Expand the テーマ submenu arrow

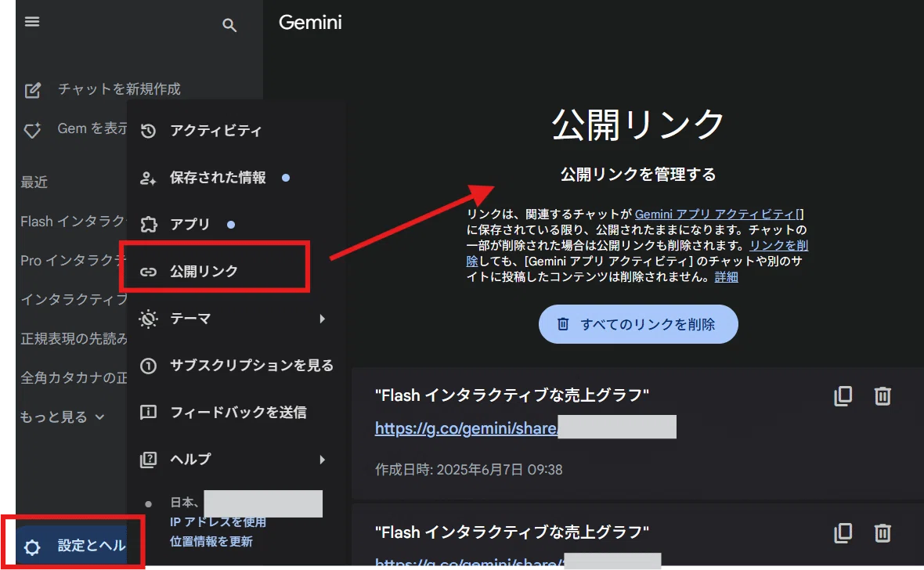pyautogui.click(x=322, y=319)
